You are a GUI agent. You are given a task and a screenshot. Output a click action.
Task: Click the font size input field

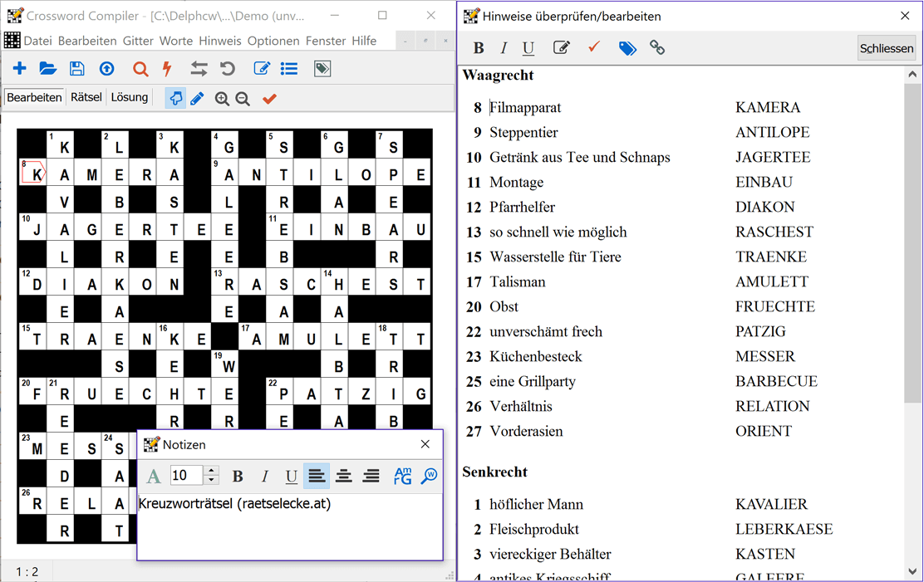[186, 476]
